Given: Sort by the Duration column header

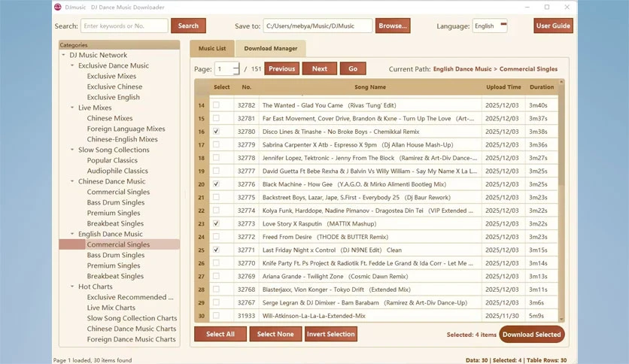Looking at the screenshot, I should pyautogui.click(x=542, y=87).
